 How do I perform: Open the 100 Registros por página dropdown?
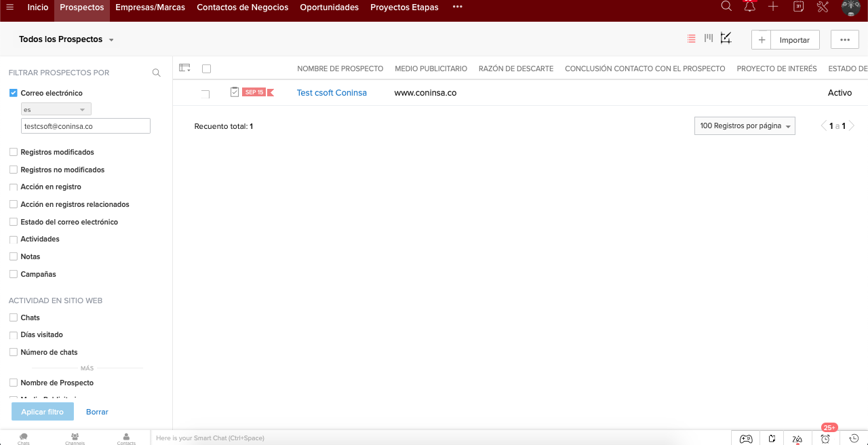tap(744, 126)
